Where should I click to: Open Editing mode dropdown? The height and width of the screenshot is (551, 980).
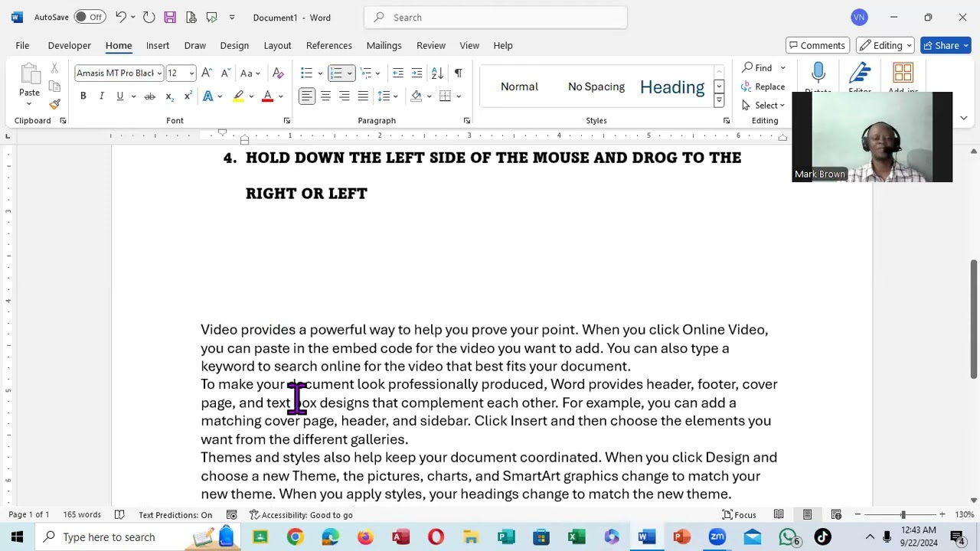[885, 45]
